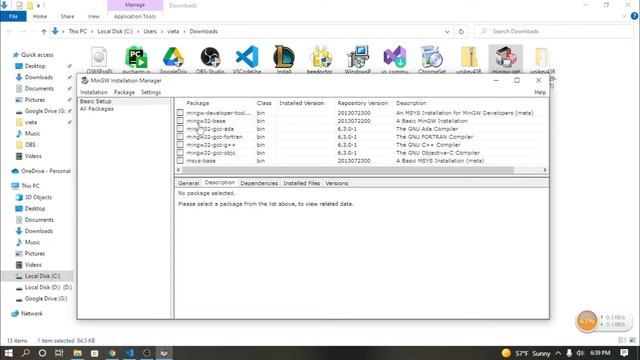This screenshot has width=640, height=360.
Task: Click the package list horizontal scrollbar
Action: [x=348, y=170]
